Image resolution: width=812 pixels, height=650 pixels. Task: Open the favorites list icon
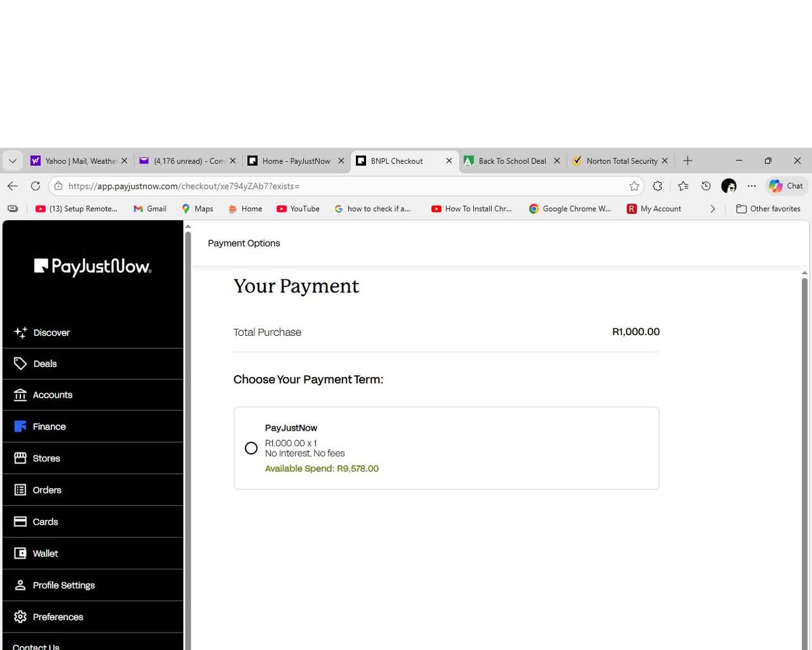683,186
